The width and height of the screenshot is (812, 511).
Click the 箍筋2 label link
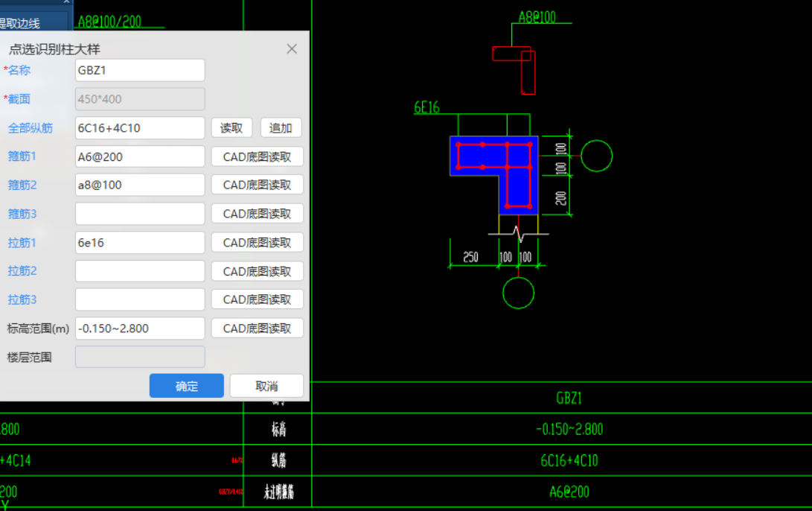22,185
